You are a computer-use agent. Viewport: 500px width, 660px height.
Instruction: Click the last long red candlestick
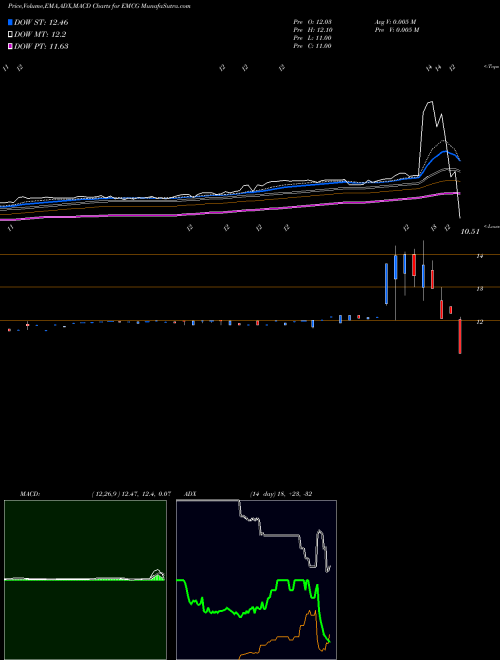tap(460, 336)
